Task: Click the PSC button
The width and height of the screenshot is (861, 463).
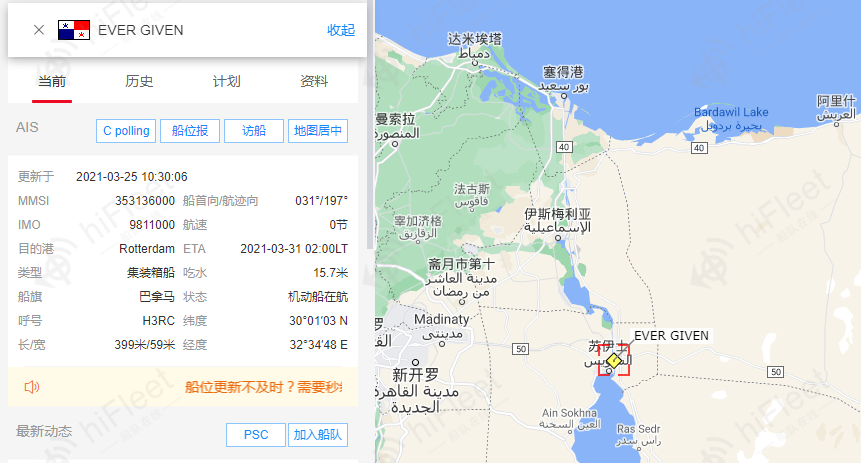Action: point(256,435)
